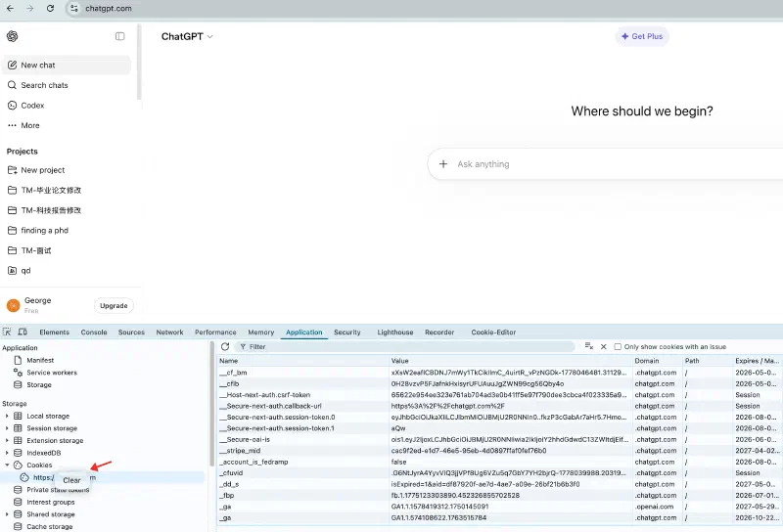
Task: Select the Application tab
Action: [304, 332]
